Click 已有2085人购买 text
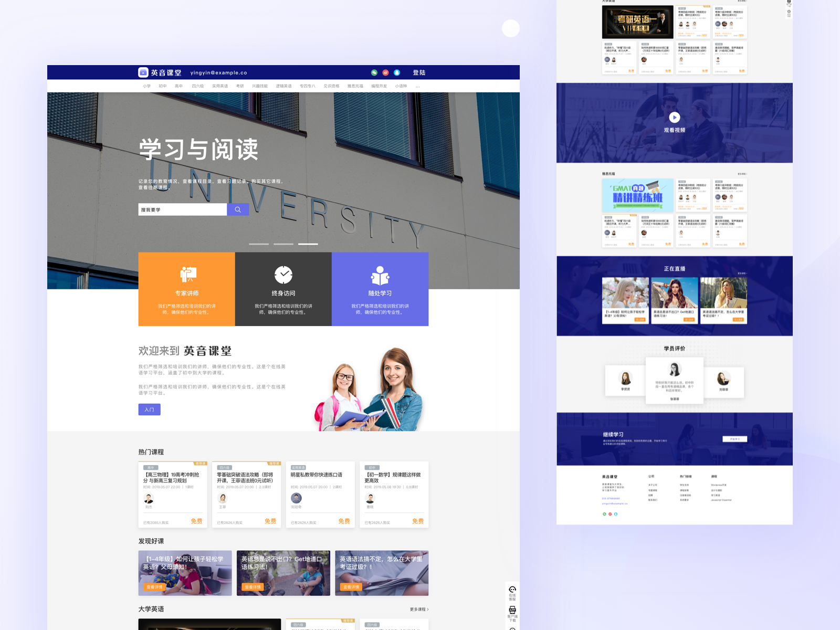The image size is (840, 630). (x=156, y=523)
